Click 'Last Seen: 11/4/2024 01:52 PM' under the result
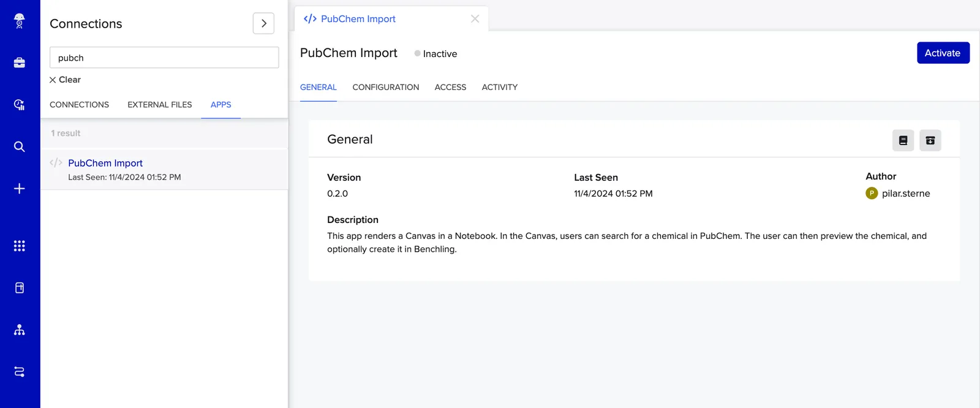 (x=124, y=177)
